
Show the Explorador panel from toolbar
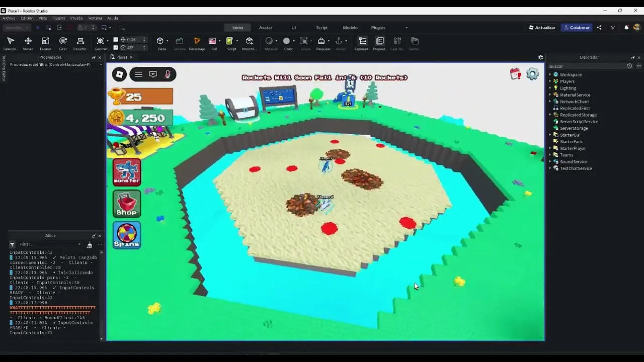362,43
